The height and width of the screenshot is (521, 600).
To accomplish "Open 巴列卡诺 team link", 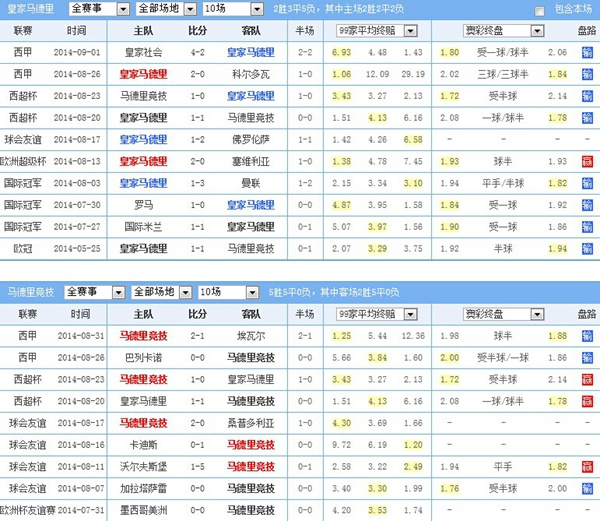I will click(x=143, y=358).
